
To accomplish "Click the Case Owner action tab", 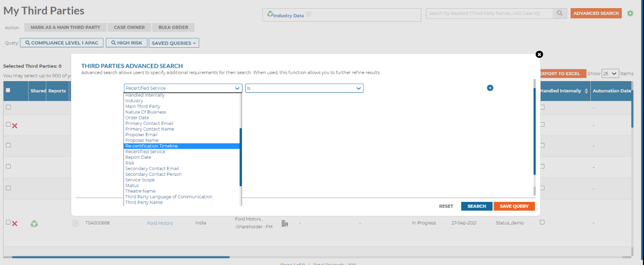I will click(129, 27).
